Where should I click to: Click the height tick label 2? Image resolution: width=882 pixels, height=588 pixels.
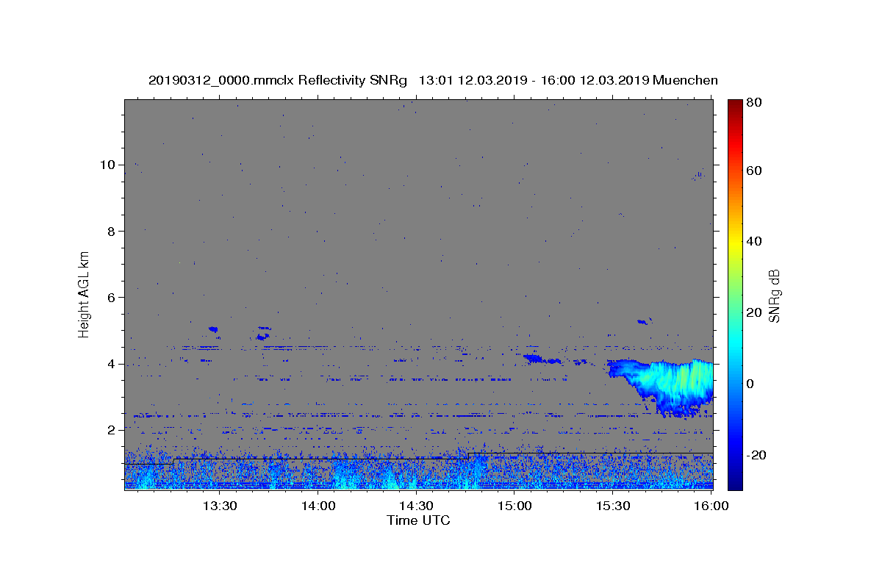pyautogui.click(x=110, y=430)
